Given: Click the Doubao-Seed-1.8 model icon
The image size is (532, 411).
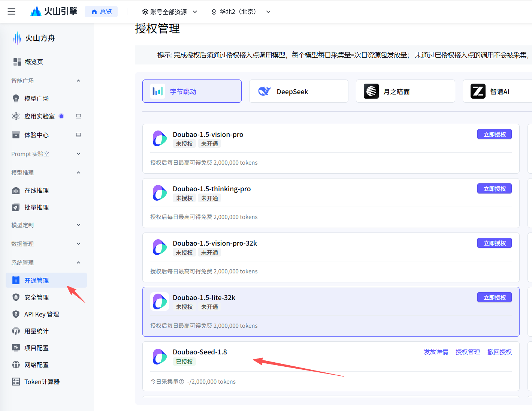Looking at the screenshot, I should pyautogui.click(x=160, y=357).
